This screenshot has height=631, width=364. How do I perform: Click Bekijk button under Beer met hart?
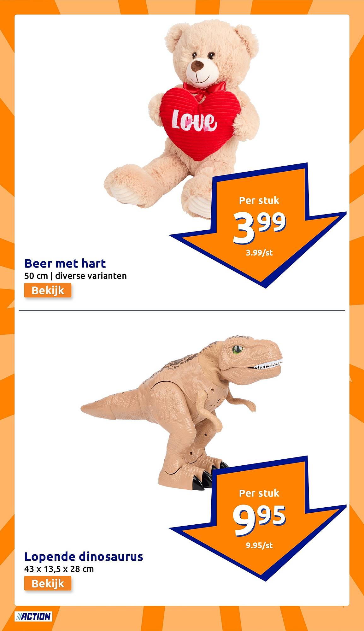pyautogui.click(x=48, y=290)
